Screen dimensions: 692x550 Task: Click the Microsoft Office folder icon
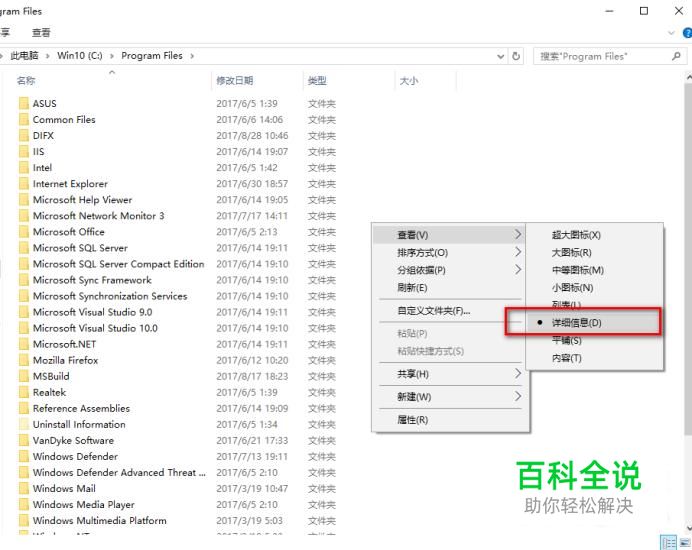(x=24, y=232)
